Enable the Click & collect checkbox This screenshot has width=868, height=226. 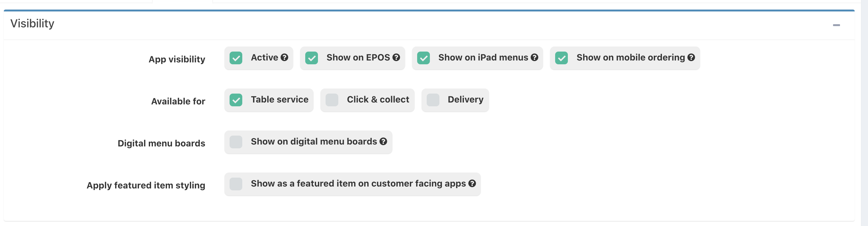332,100
